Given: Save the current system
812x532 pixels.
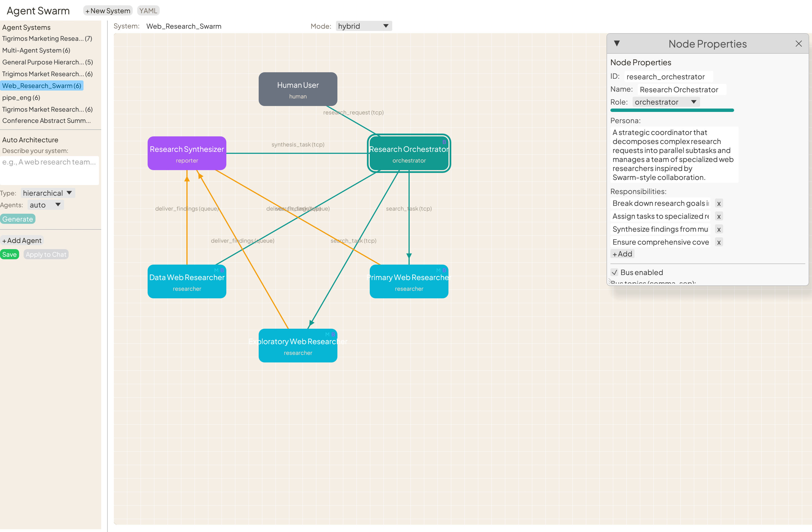Looking at the screenshot, I should pyautogui.click(x=10, y=254).
